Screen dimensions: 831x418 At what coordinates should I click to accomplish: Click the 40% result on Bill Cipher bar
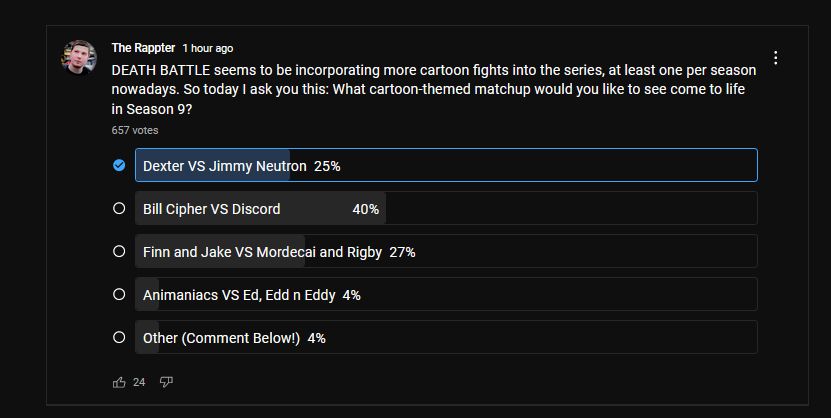pyautogui.click(x=366, y=209)
